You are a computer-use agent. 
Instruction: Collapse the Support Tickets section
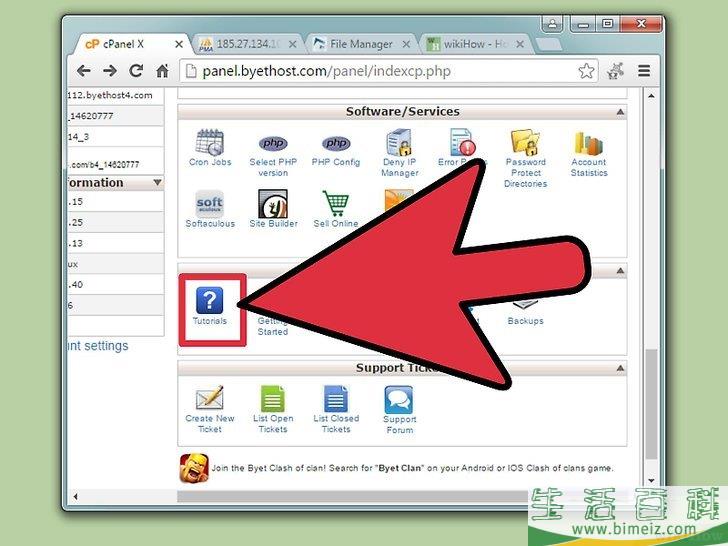(620, 368)
